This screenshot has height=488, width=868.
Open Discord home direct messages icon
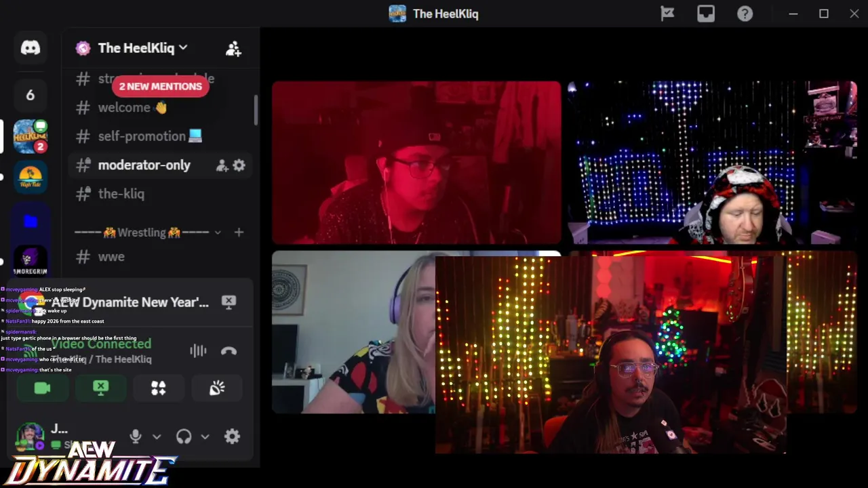[x=30, y=48]
